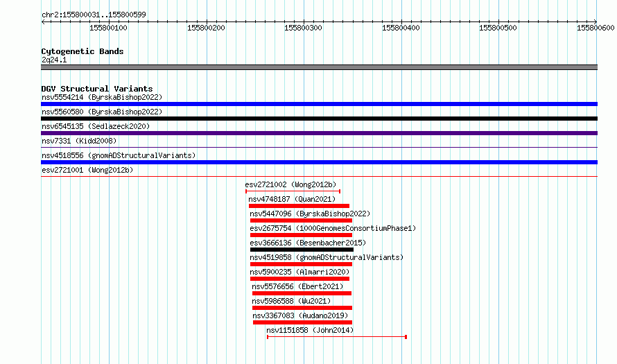617x364 pixels.
Task: Click ruler position 155800300
Action: 304,28
